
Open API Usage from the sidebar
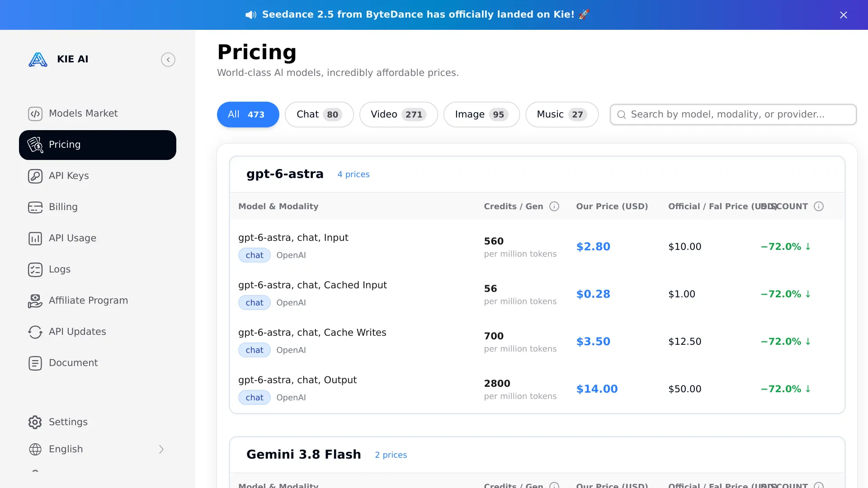[98, 239]
